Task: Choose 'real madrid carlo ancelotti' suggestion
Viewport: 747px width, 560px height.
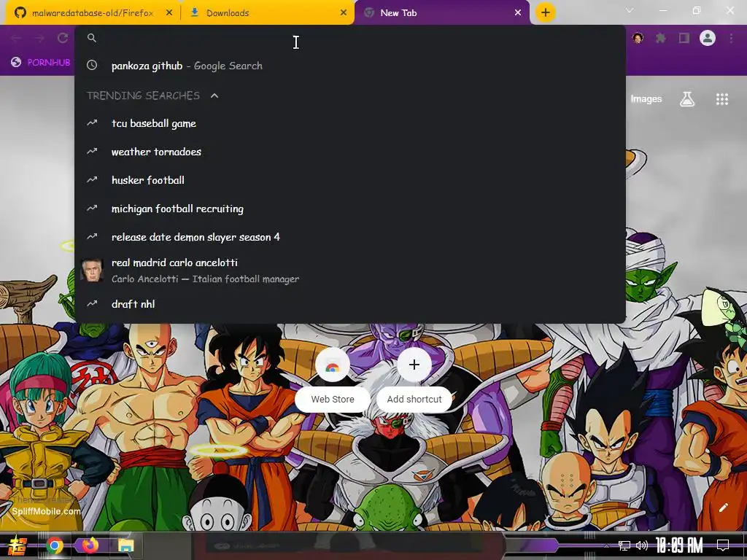Action: [349, 271]
